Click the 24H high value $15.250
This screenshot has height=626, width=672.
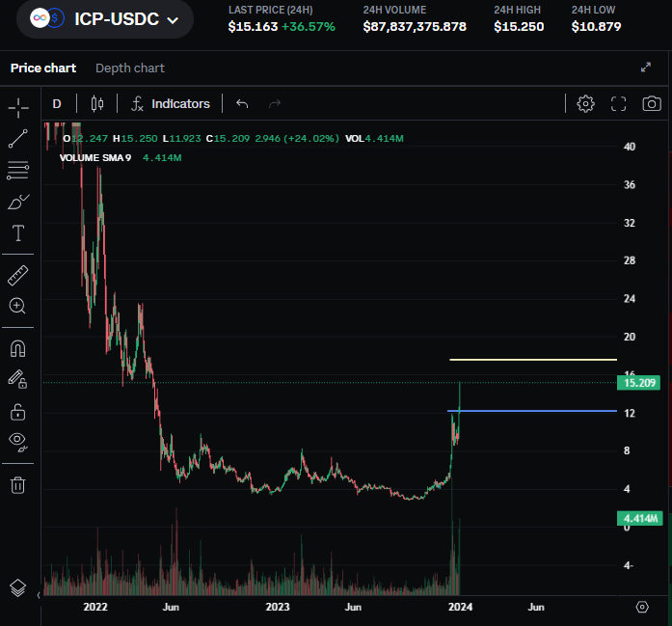click(519, 27)
